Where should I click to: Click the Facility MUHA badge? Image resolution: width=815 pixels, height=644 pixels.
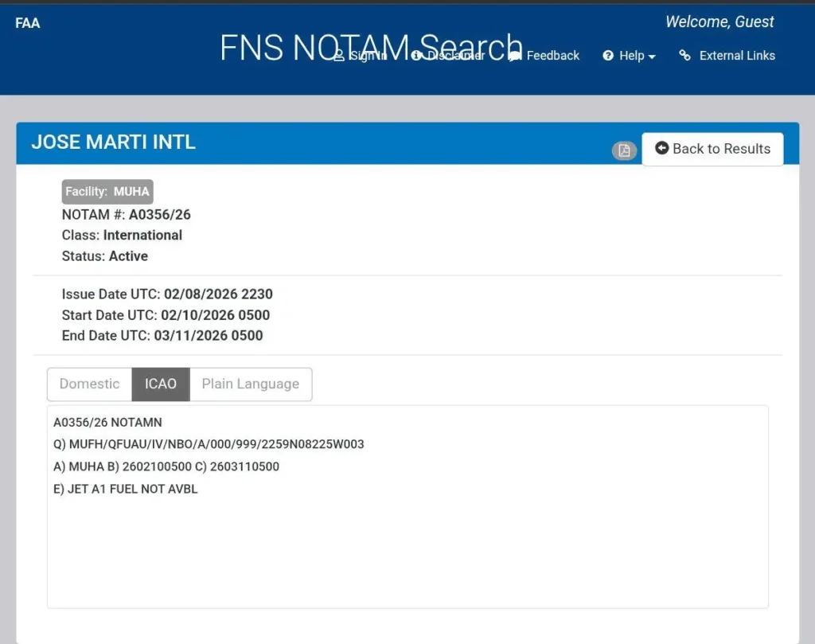[107, 192]
